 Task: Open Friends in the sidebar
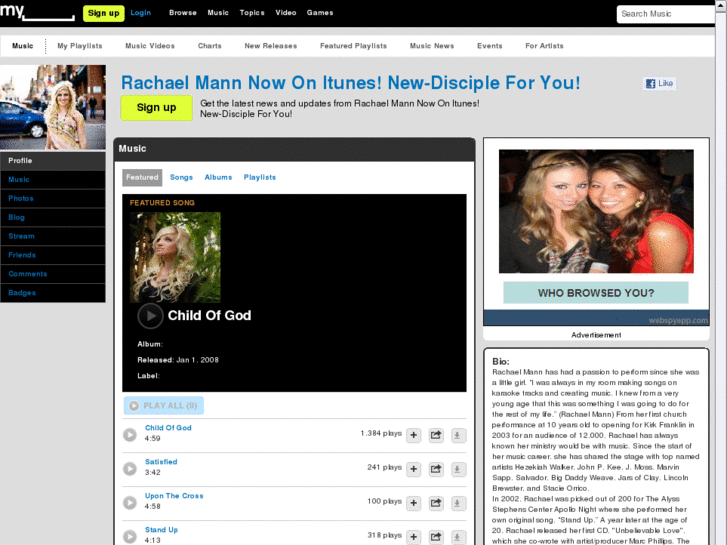[x=53, y=255]
